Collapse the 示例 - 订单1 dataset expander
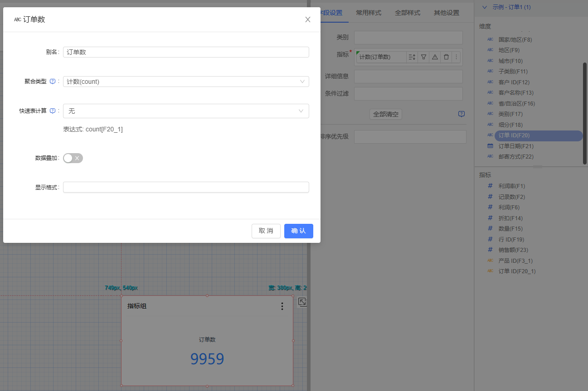This screenshot has width=588, height=391. tap(485, 7)
